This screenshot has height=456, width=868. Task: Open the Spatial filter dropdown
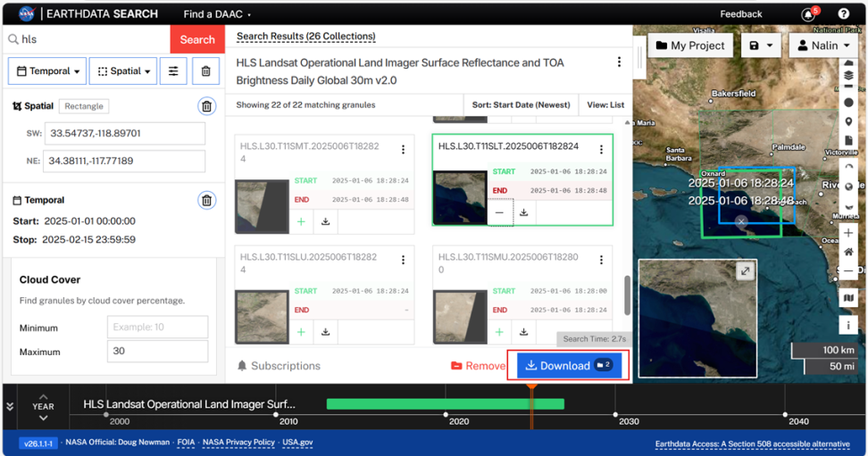(123, 70)
